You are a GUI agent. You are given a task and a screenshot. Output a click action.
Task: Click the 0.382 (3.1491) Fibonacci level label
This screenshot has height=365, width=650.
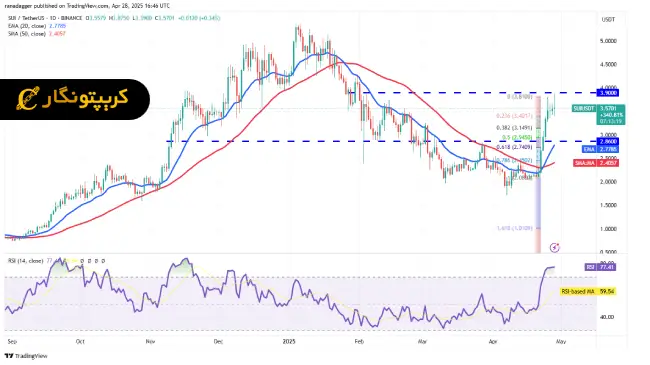point(514,128)
